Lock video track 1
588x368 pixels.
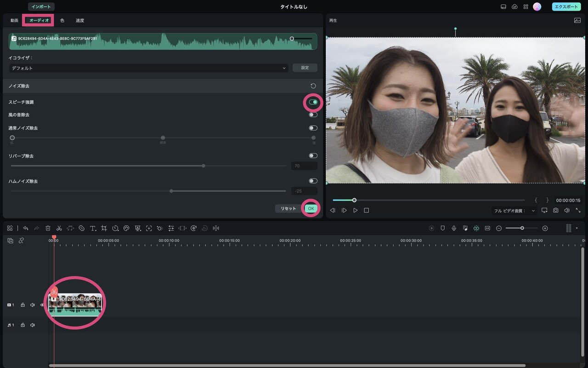click(x=23, y=305)
